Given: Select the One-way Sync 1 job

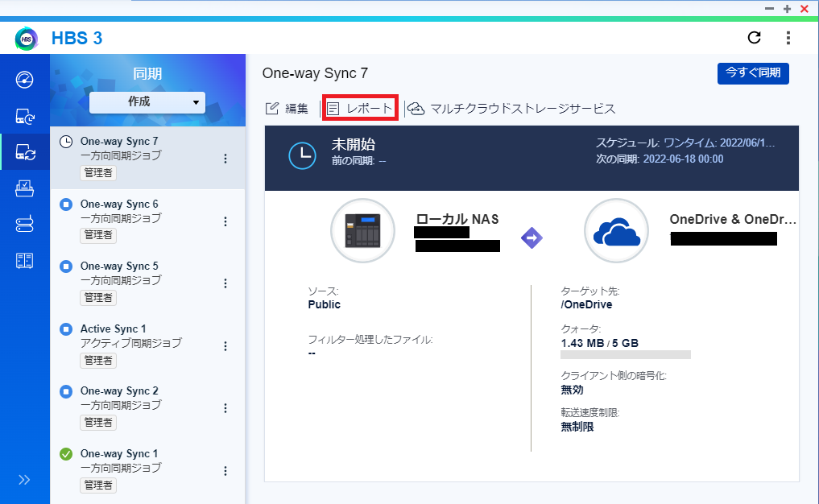Looking at the screenshot, I should 147,469.
